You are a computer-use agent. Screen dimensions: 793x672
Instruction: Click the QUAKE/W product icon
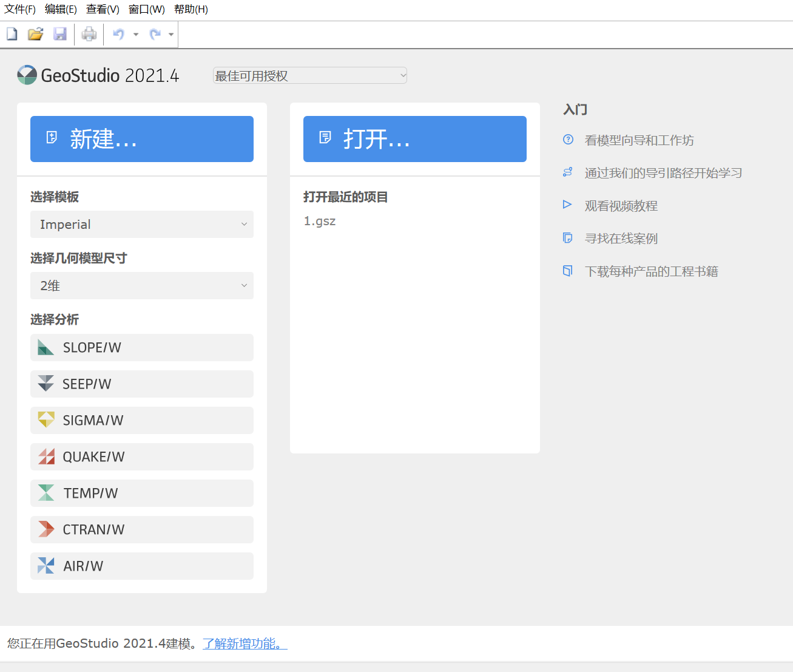click(46, 456)
